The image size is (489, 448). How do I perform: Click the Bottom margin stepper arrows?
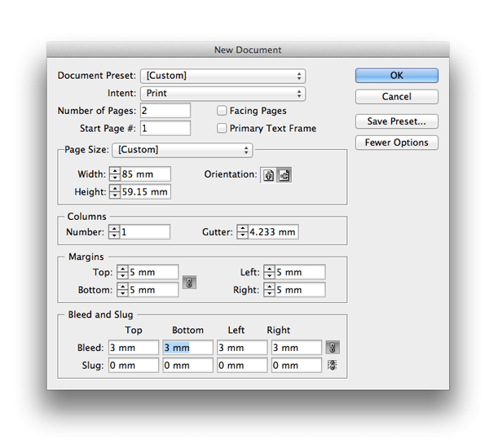click(x=122, y=290)
